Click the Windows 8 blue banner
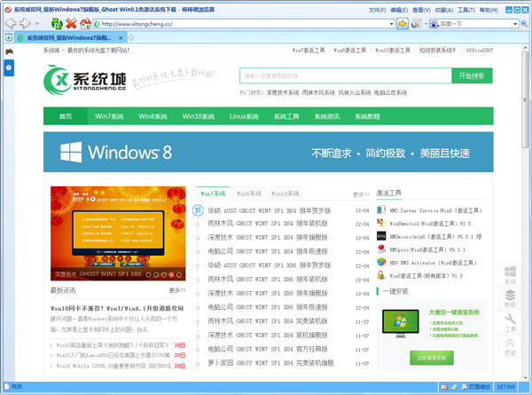Viewport: 532px width, 395px height. (x=268, y=152)
